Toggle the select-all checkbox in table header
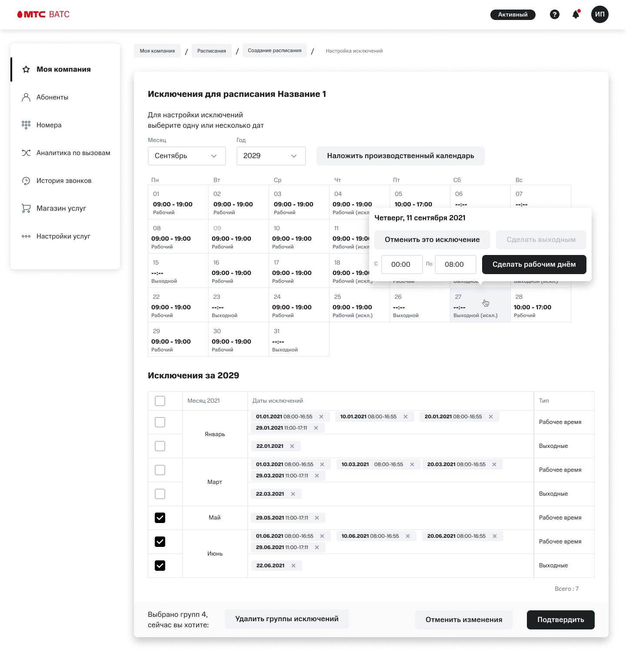Image resolution: width=626 pixels, height=672 pixels. pyautogui.click(x=160, y=401)
